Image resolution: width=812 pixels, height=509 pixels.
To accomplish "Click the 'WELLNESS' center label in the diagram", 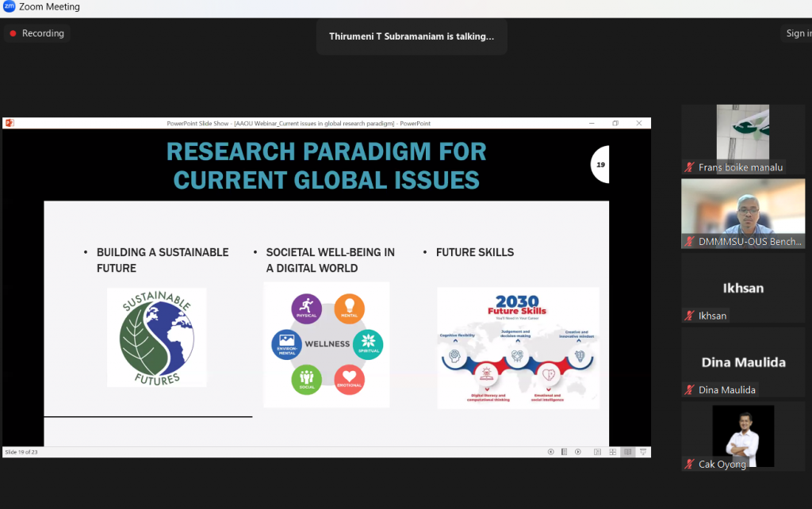I will pos(327,344).
